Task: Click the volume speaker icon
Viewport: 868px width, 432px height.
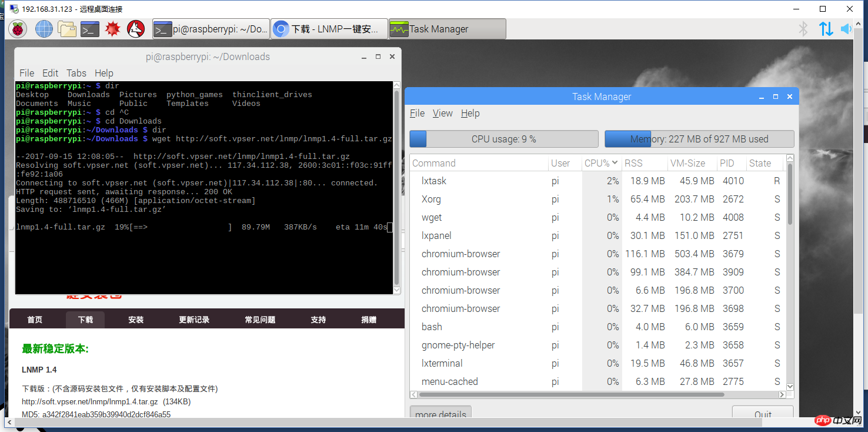Action: pyautogui.click(x=846, y=29)
